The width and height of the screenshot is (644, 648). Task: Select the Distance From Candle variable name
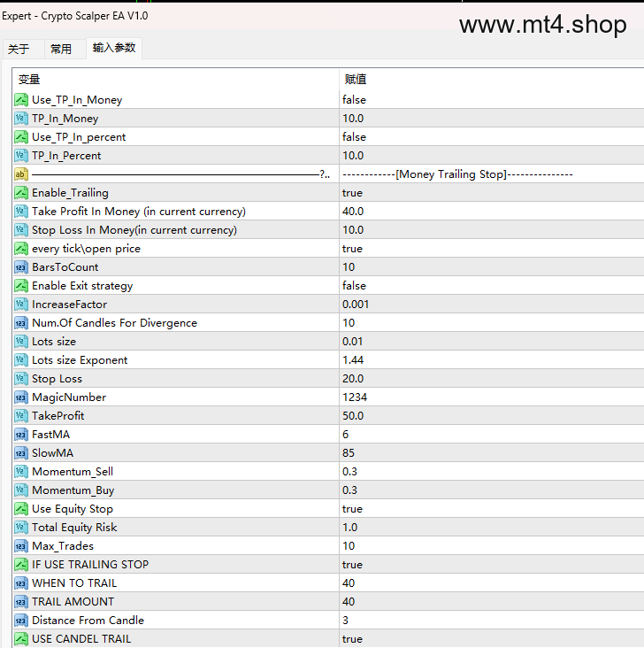coord(88,621)
